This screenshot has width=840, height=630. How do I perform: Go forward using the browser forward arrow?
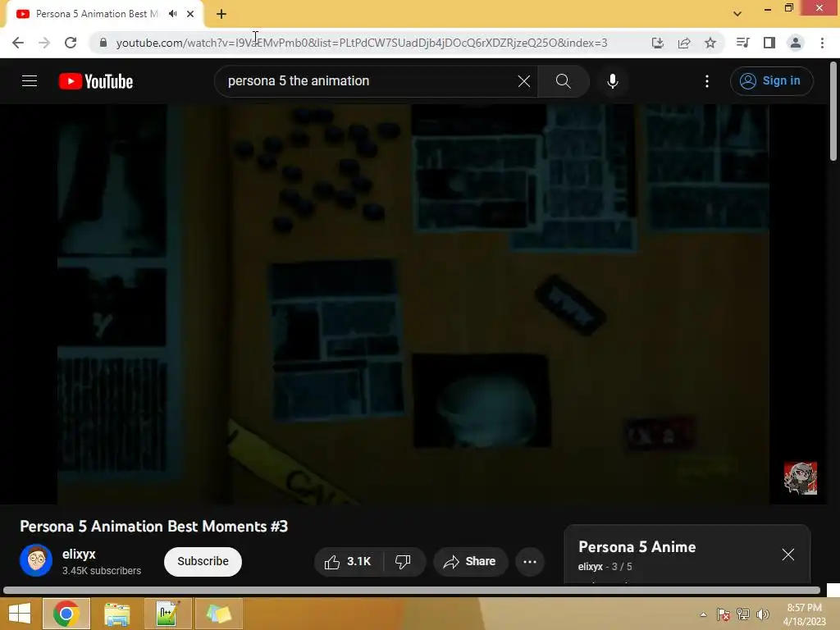(x=44, y=43)
